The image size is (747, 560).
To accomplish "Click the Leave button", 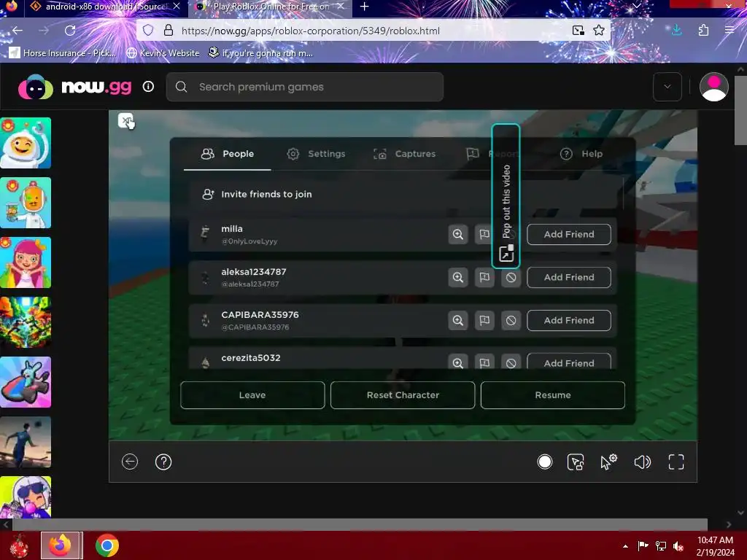I will 252,395.
